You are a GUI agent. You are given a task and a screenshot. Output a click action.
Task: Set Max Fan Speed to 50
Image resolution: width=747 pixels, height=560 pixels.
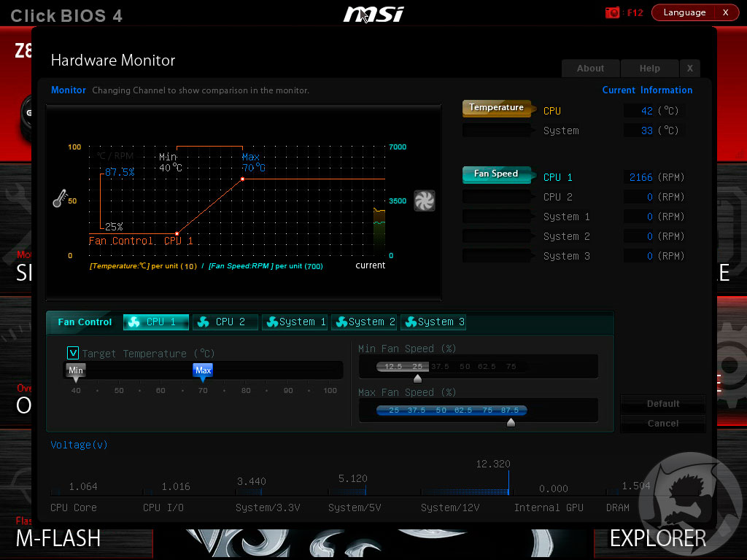click(x=441, y=410)
